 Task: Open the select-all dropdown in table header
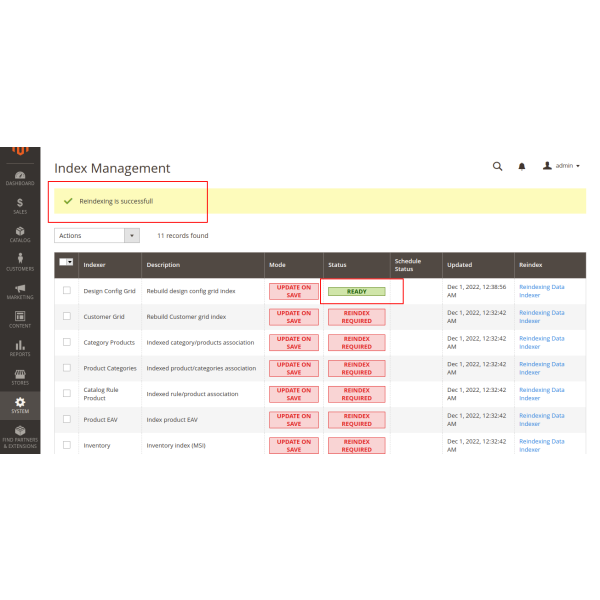(x=67, y=261)
